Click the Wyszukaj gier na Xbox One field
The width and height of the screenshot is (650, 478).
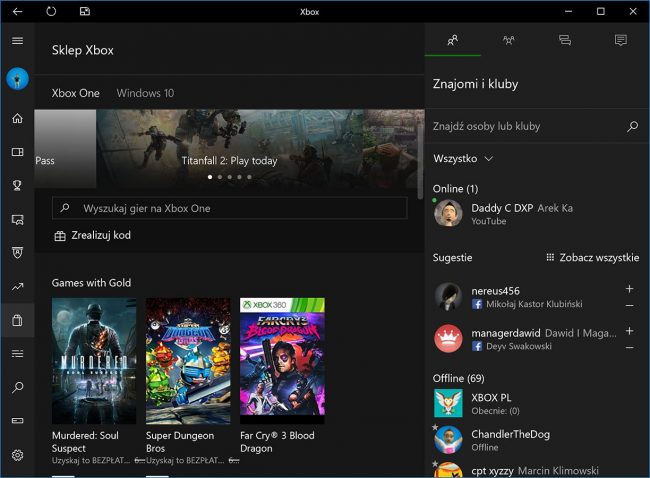click(x=230, y=208)
